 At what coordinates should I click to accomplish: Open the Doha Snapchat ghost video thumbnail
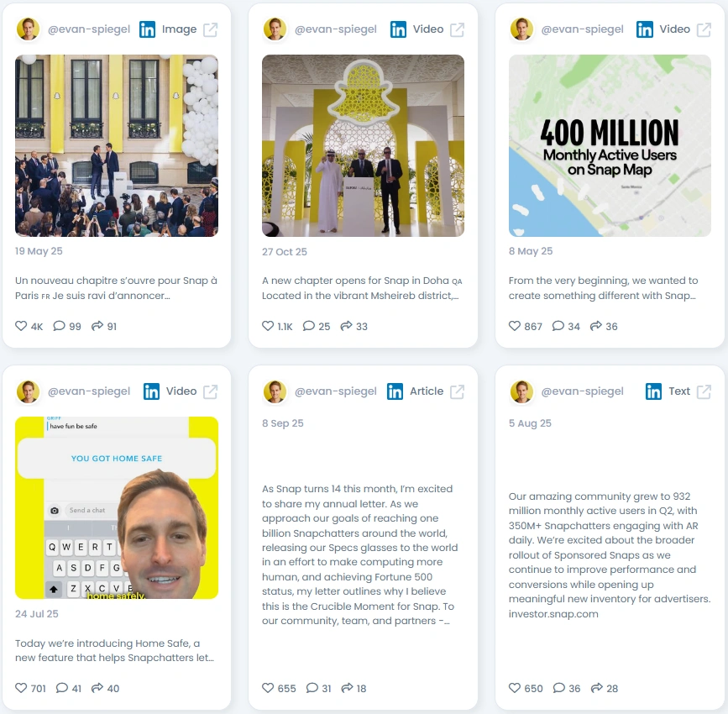[363, 146]
